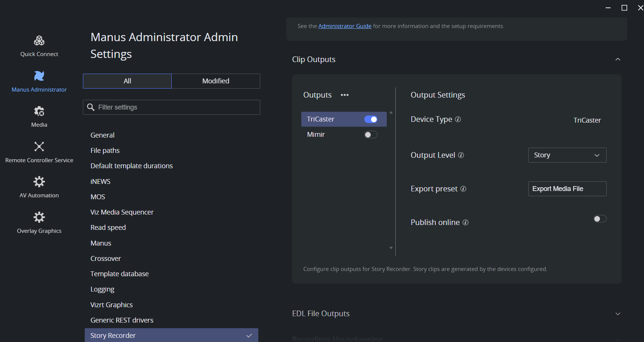
Task: Open the Media section icon
Action: (x=39, y=111)
